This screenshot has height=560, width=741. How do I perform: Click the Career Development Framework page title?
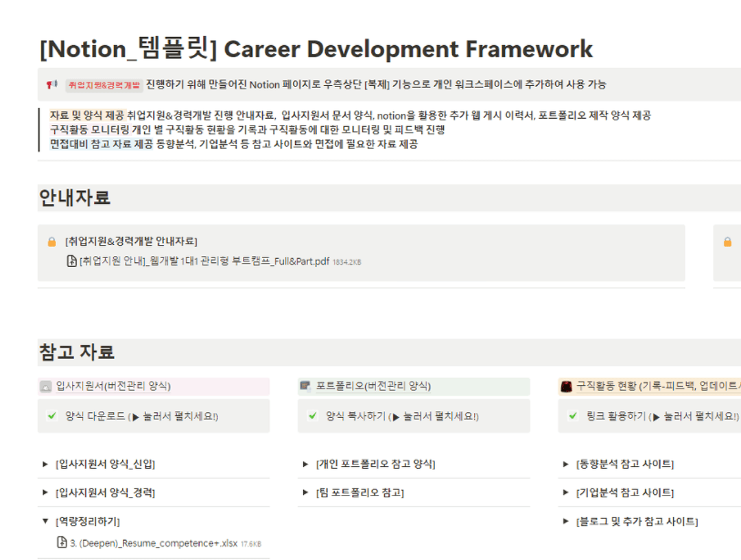coord(316,49)
